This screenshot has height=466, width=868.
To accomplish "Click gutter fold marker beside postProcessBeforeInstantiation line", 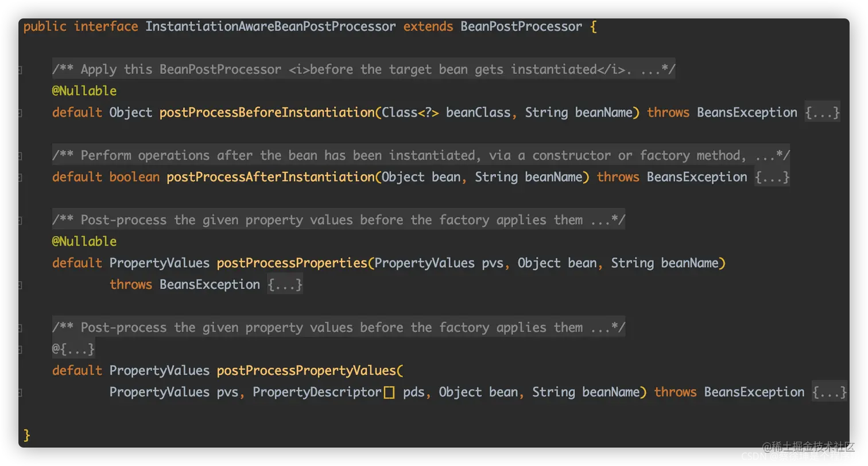I will [x=20, y=113].
